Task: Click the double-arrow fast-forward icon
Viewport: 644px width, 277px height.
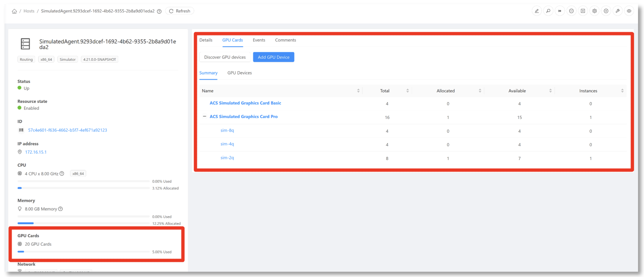Action: pyautogui.click(x=560, y=11)
